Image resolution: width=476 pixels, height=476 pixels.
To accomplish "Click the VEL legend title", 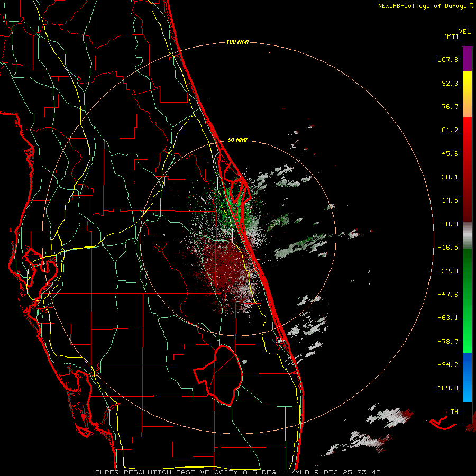I will 465,31.
